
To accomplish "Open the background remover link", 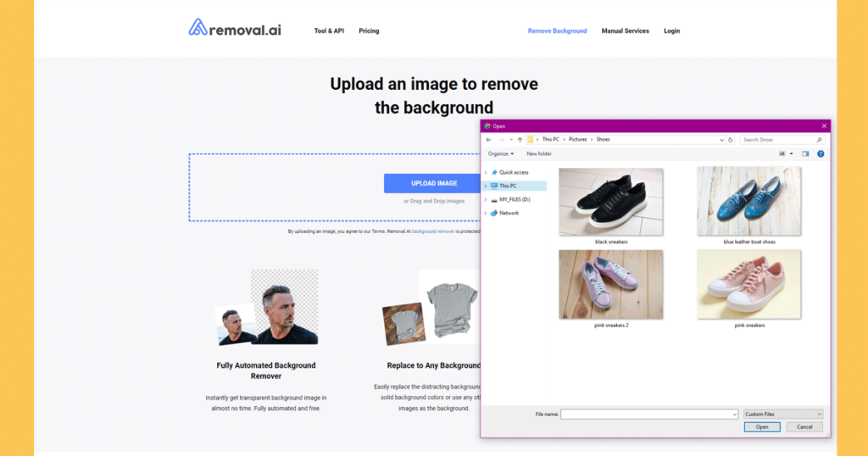I will coord(433,231).
